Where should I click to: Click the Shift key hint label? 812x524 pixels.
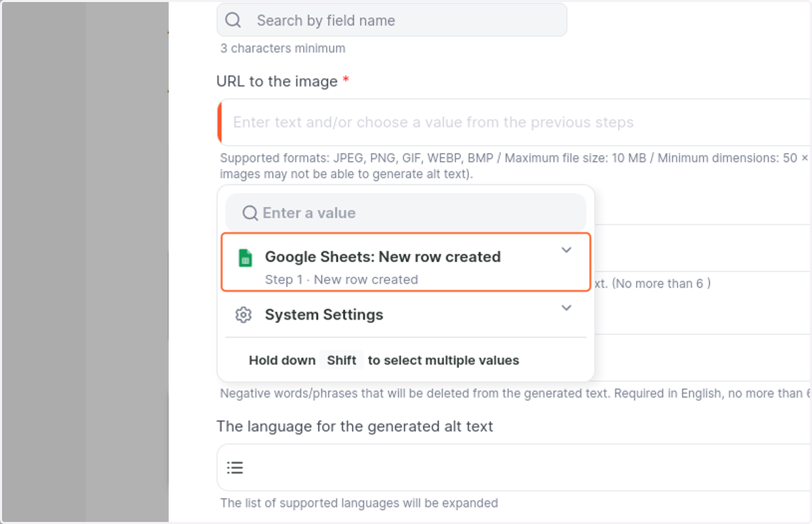point(342,360)
